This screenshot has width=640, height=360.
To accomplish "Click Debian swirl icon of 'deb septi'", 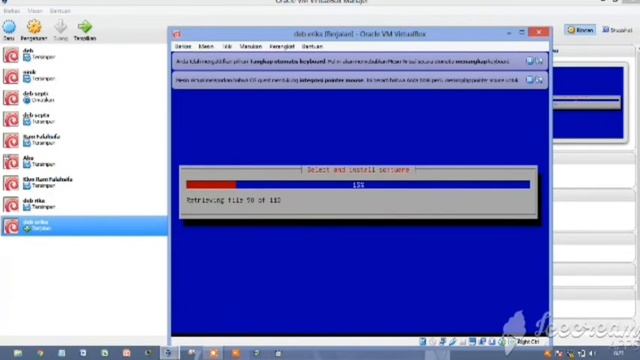I will (x=11, y=98).
